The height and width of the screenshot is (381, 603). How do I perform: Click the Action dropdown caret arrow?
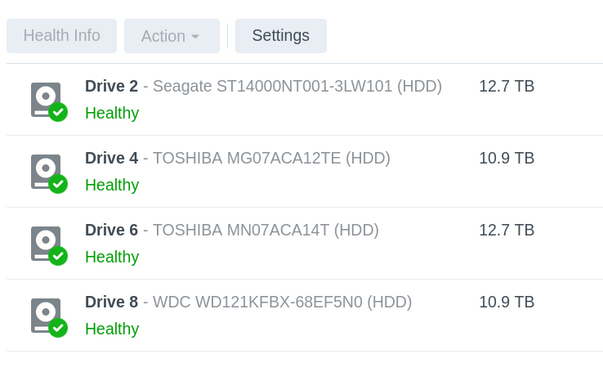195,37
